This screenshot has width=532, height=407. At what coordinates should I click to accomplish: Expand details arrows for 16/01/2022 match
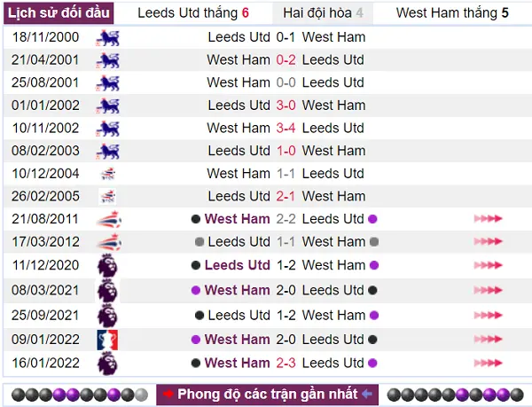pyautogui.click(x=488, y=364)
